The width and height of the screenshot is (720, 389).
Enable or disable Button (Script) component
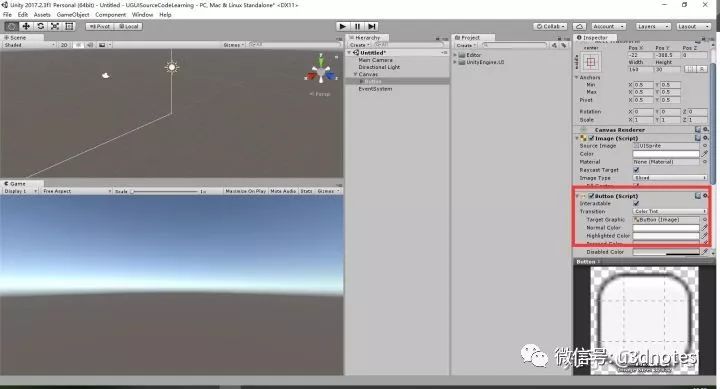point(591,196)
